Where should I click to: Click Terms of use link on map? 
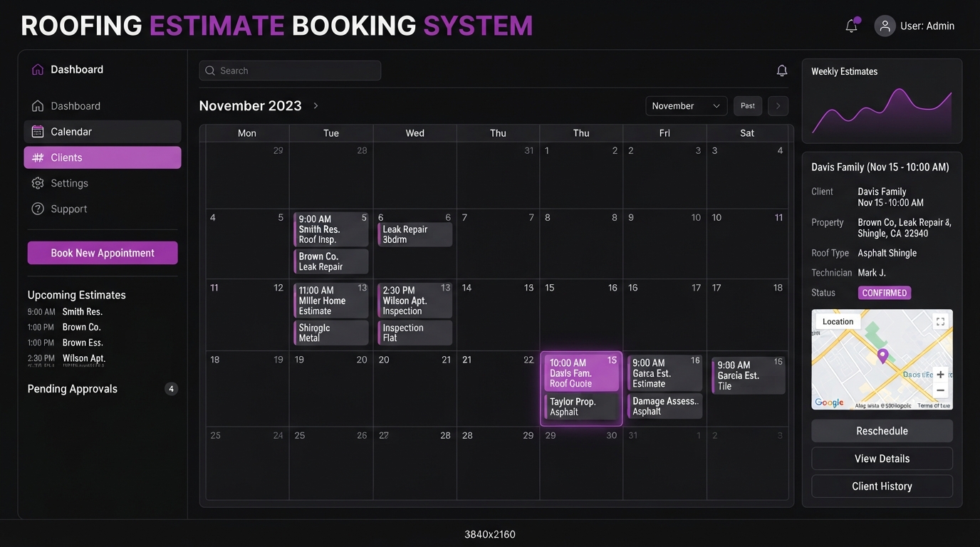[933, 405]
